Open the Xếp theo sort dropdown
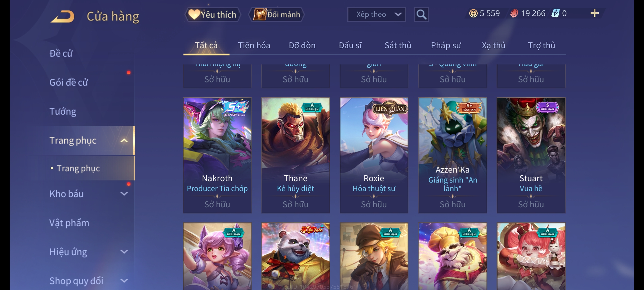This screenshot has height=290, width=644. 376,15
